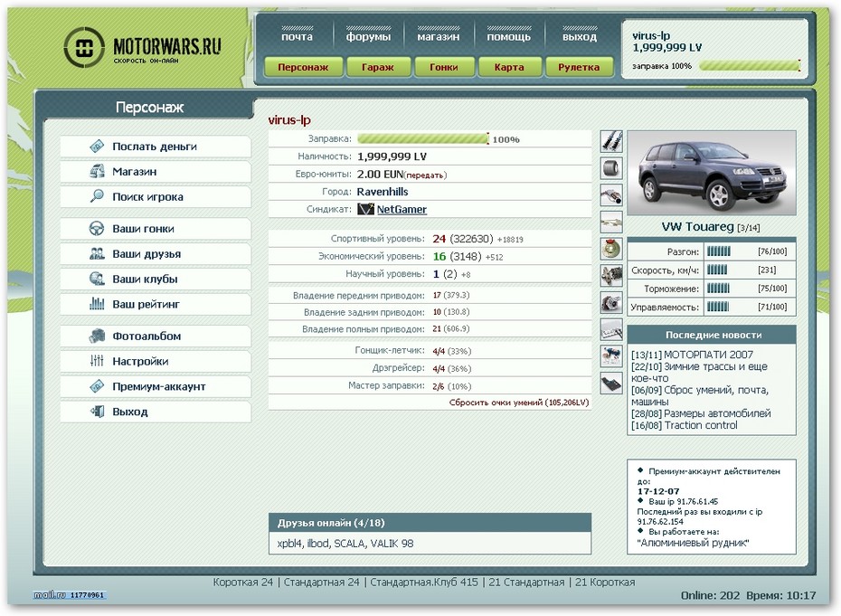
Task: Click friend SCALA in online friends
Action: point(349,544)
